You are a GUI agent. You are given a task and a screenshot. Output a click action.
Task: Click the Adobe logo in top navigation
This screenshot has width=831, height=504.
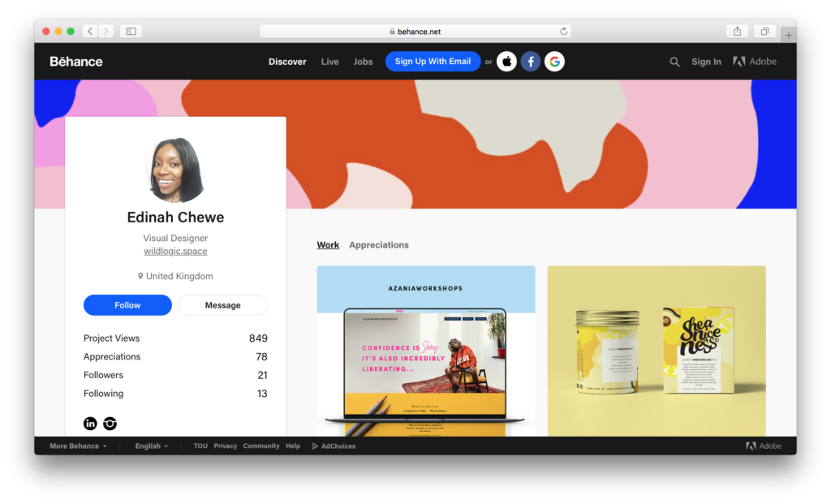pyautogui.click(x=755, y=62)
